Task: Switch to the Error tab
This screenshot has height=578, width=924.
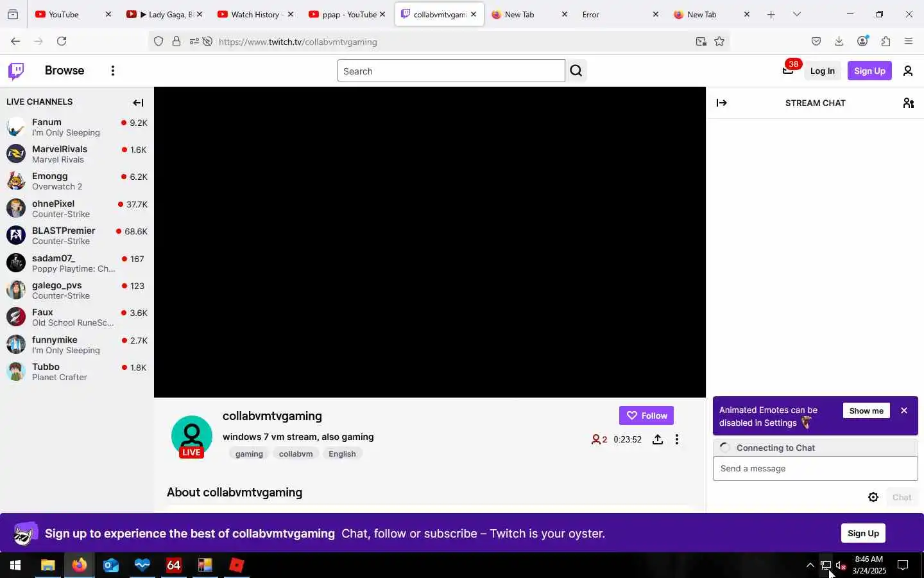Action: (x=620, y=14)
